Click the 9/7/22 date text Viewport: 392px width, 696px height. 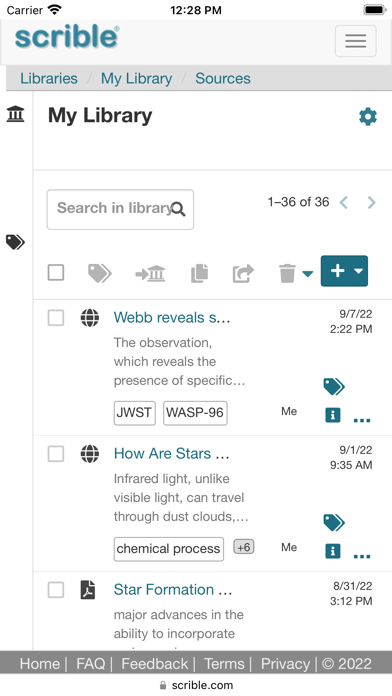356,314
